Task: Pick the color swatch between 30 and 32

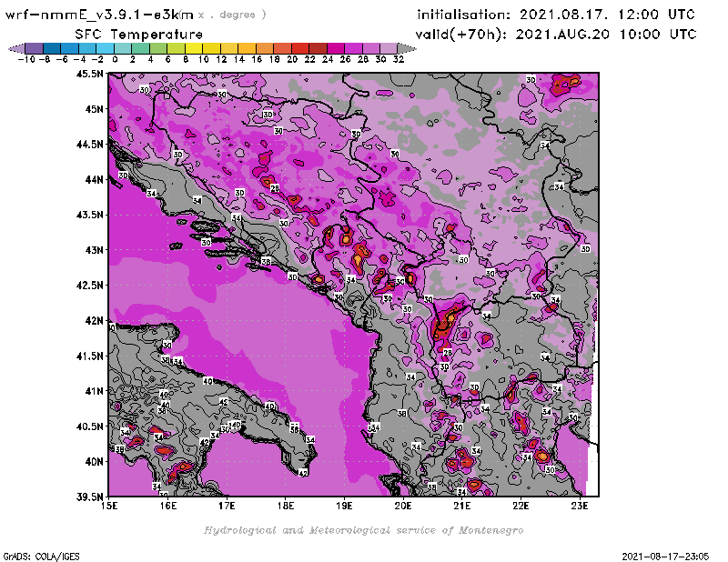Action: [x=389, y=48]
